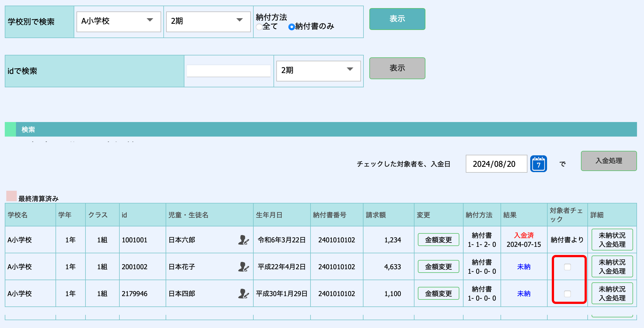
Task: Click edit-user icon beside 日本六郎
Action: (x=243, y=240)
